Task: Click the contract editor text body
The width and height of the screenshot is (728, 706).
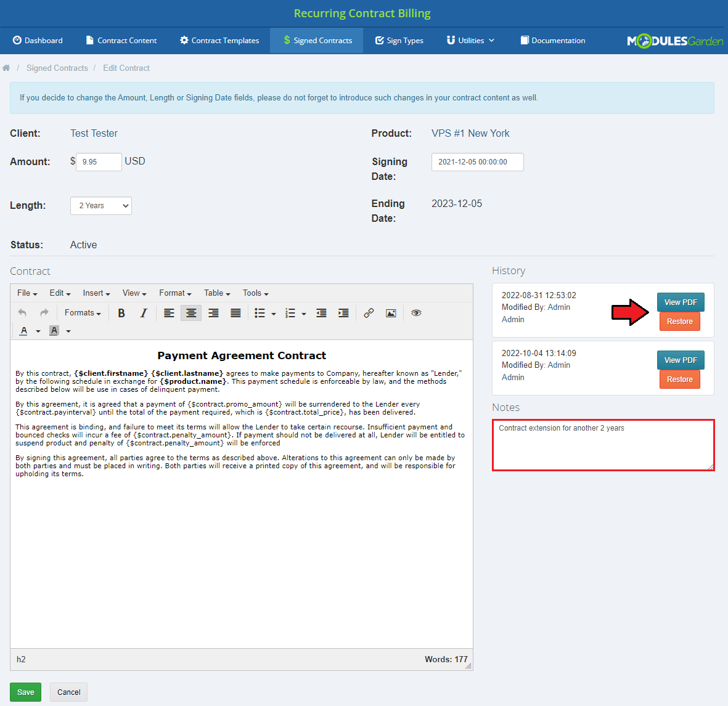Action: pos(242,494)
